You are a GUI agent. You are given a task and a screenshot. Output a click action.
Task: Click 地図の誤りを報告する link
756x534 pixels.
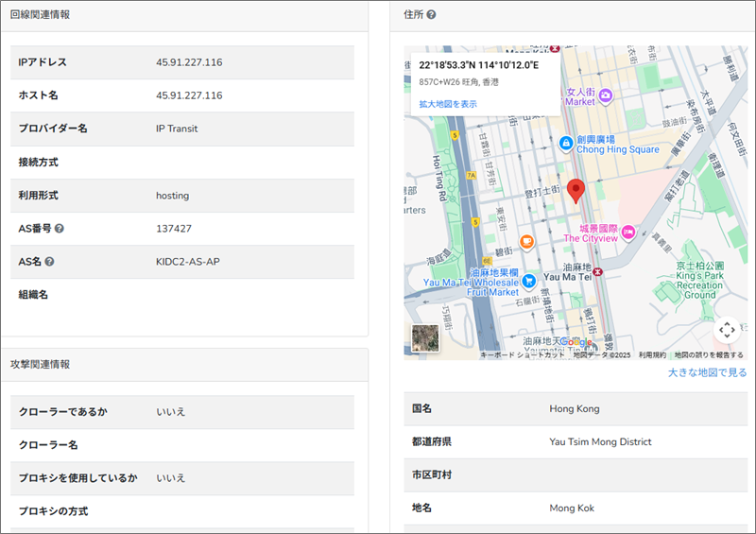[709, 355]
